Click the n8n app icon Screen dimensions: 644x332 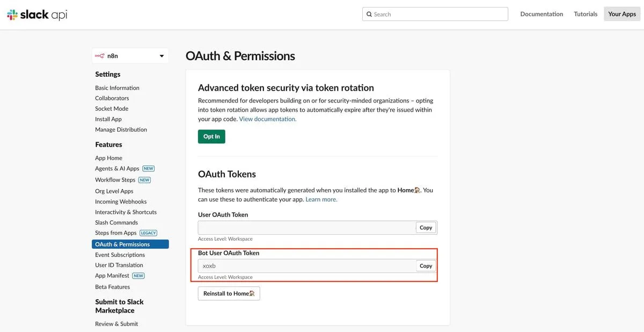pos(100,56)
